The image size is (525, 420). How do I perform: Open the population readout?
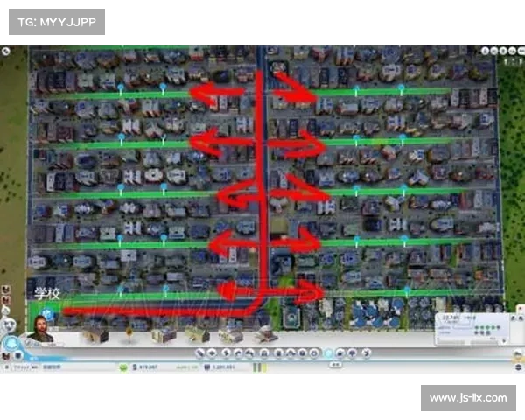point(220,367)
